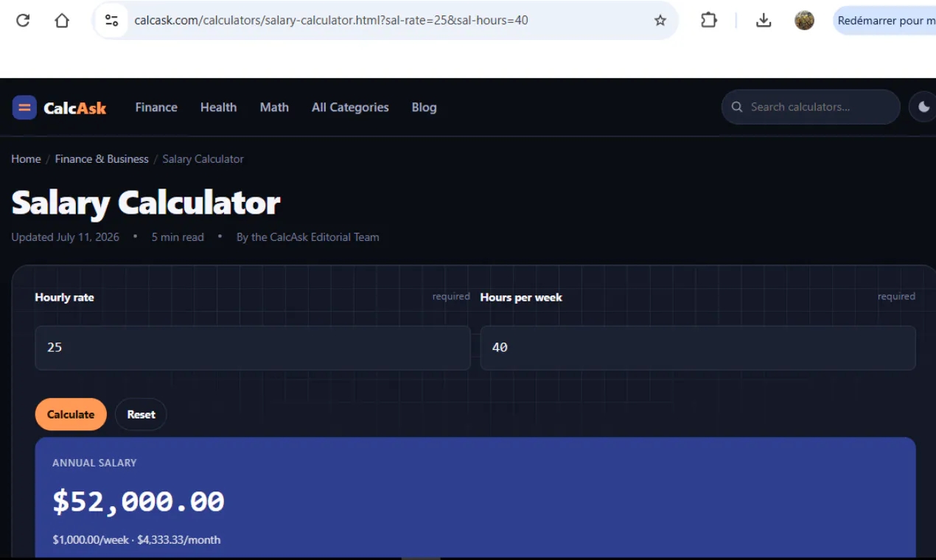The width and height of the screenshot is (936, 560).
Task: Toggle dark mode with the moon icon
Action: coord(923,108)
